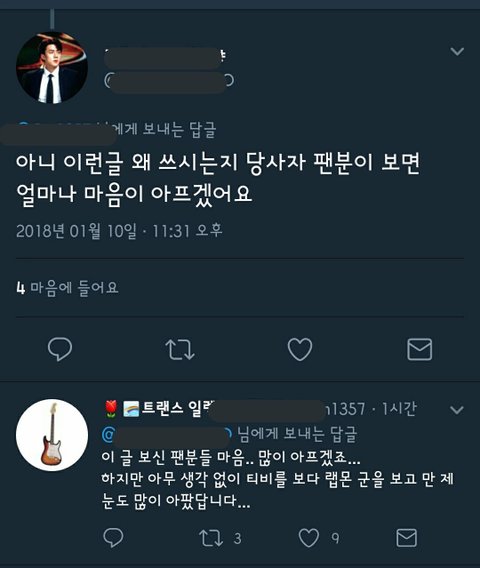The image size is (480, 568).
Task: Like the main tweet with the heart icon
Action: 300,349
